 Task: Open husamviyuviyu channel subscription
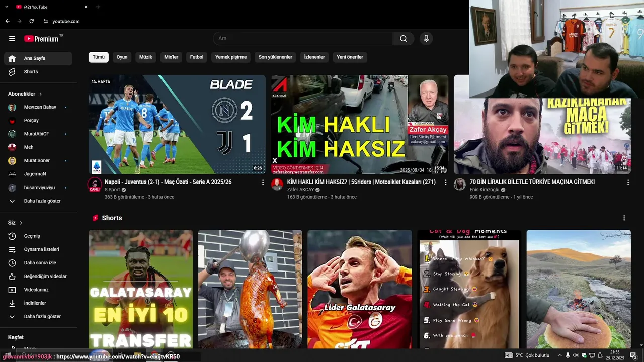click(38, 188)
